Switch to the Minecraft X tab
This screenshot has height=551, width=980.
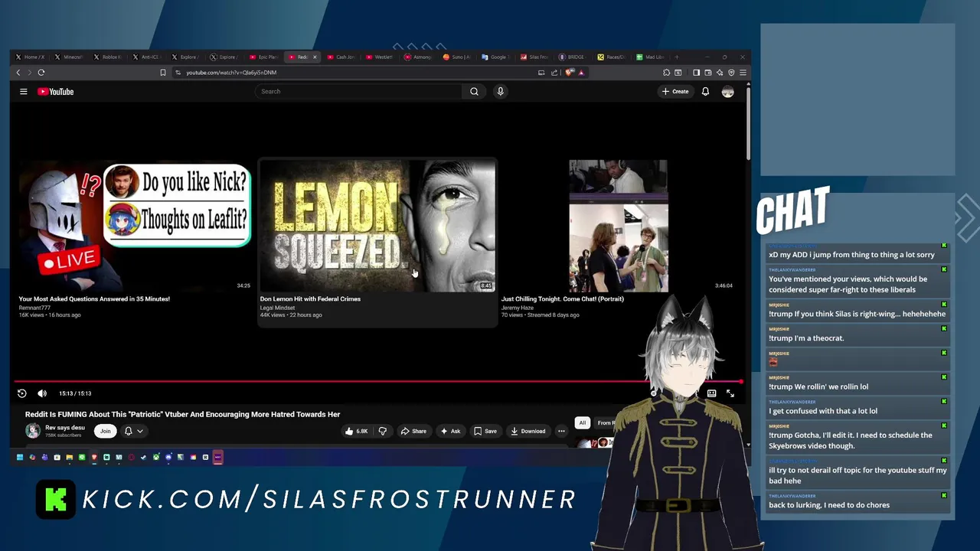(x=69, y=57)
